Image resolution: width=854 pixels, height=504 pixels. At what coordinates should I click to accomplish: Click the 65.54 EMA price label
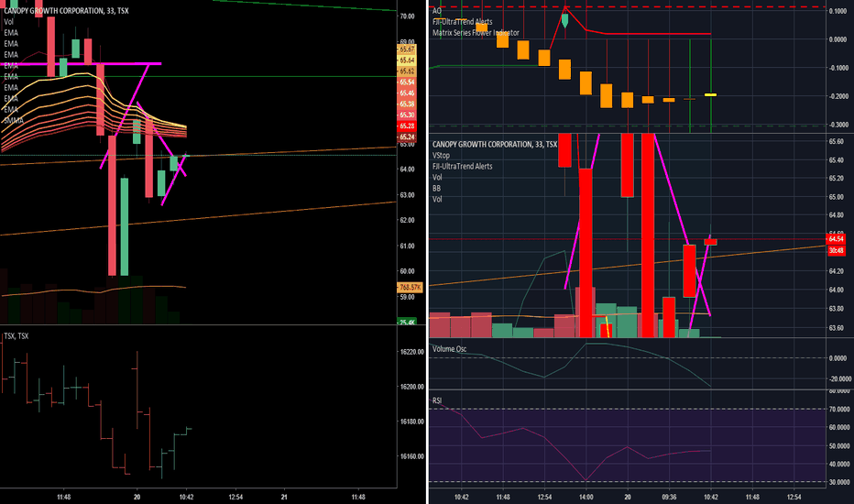pos(407,82)
